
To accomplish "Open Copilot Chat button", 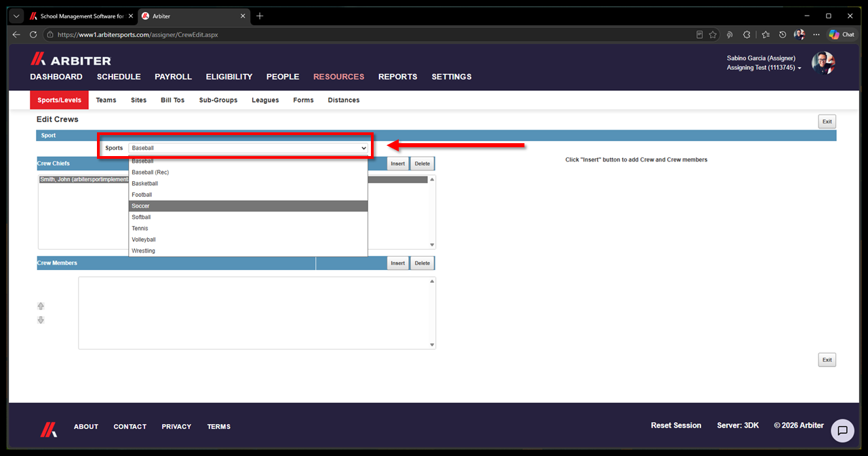I will pyautogui.click(x=842, y=34).
